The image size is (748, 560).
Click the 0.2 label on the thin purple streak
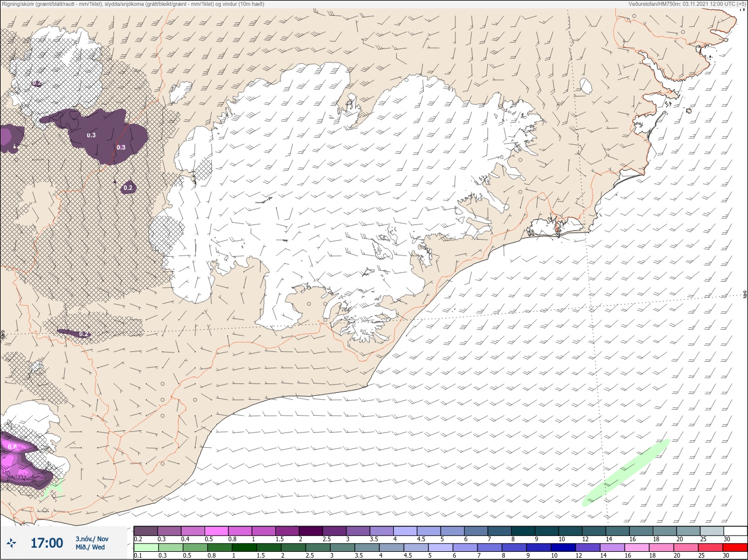(84, 334)
